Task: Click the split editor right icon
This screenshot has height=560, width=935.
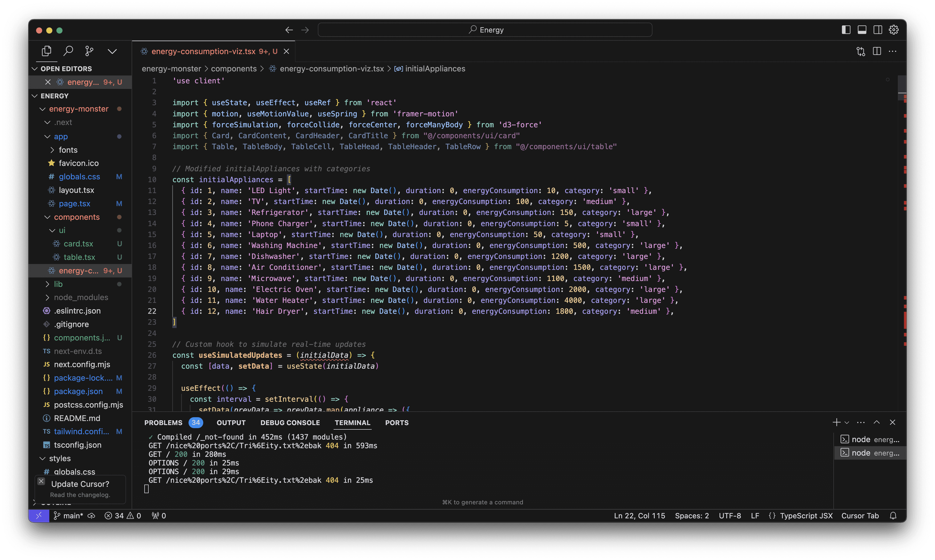Action: pyautogui.click(x=877, y=51)
